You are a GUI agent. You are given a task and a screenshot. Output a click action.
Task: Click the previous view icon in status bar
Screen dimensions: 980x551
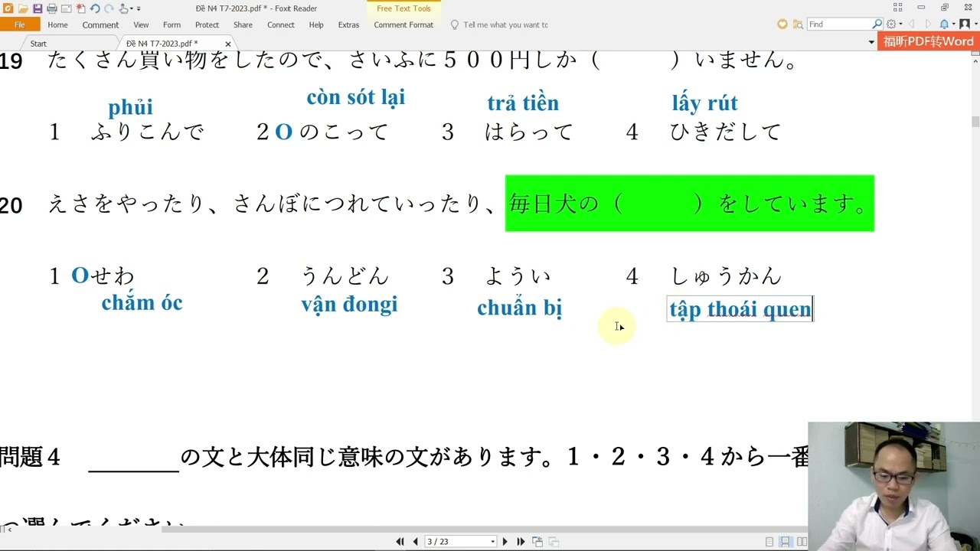coord(537,541)
